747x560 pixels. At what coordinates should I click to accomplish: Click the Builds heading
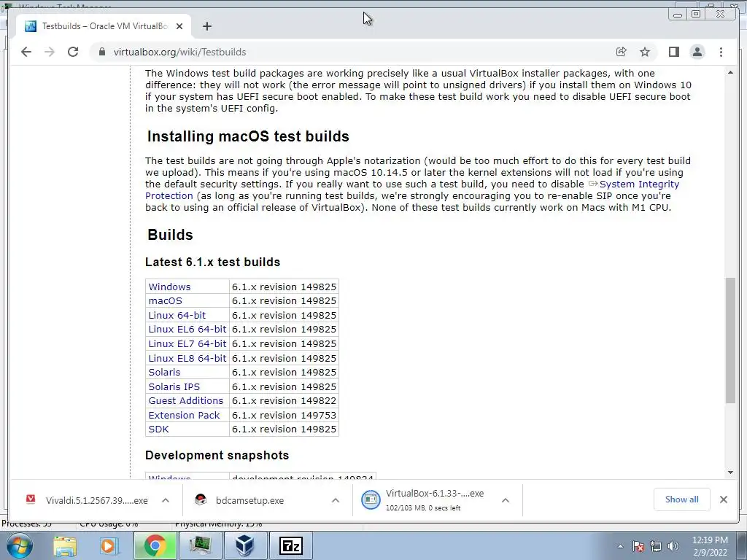(170, 235)
